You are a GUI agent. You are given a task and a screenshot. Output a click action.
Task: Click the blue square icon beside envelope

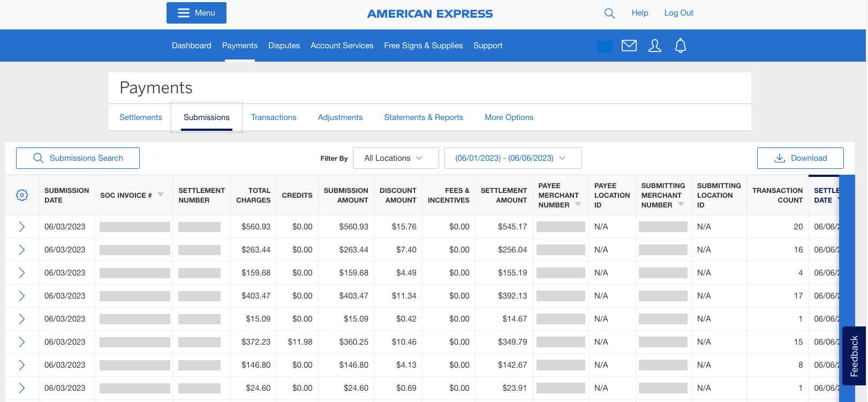(605, 47)
